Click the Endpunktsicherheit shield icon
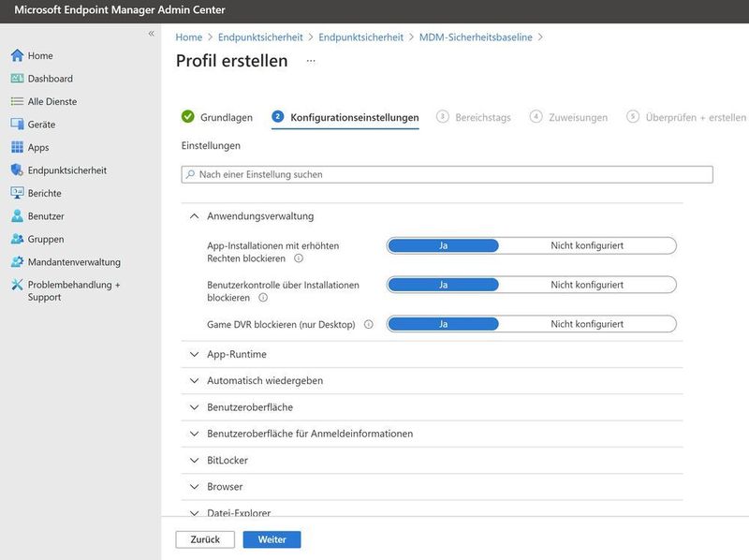 (x=17, y=170)
